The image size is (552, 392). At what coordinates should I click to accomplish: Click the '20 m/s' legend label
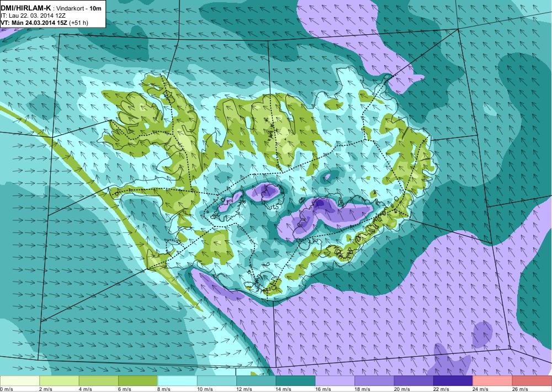[x=402, y=389]
